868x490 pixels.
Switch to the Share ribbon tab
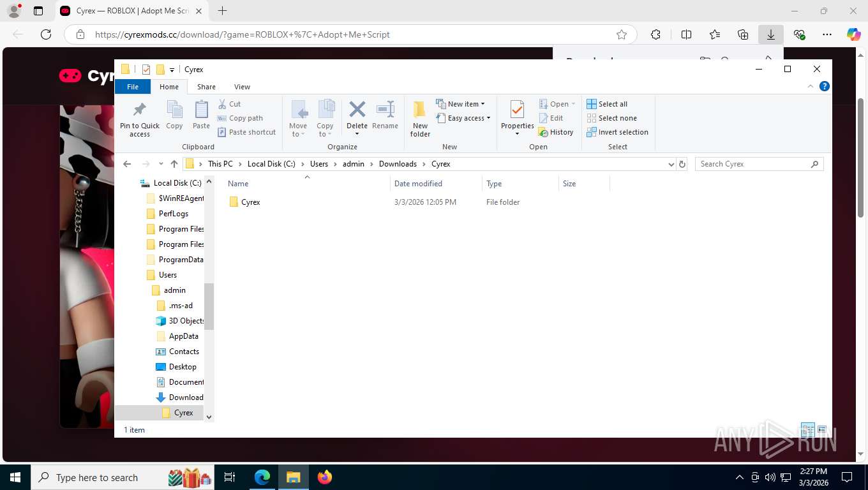[x=206, y=87]
